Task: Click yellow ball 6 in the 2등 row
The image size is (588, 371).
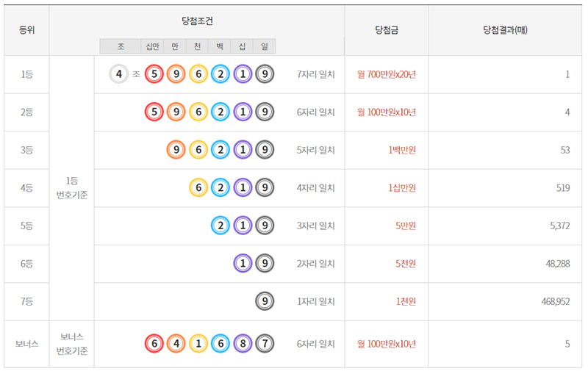Action: click(x=198, y=112)
